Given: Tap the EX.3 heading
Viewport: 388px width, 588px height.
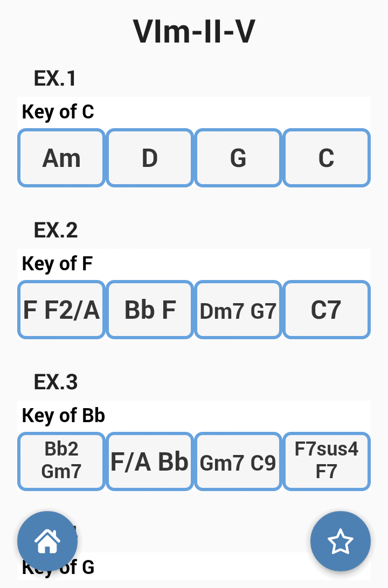Looking at the screenshot, I should click(x=56, y=382).
